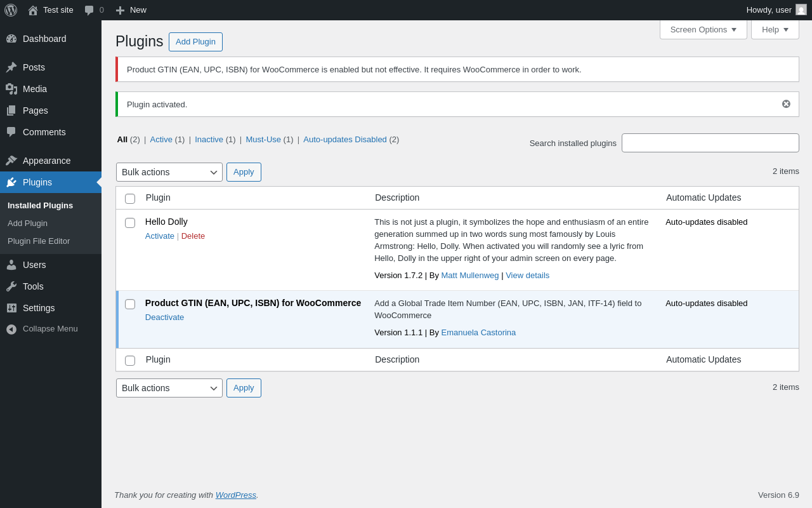Toggle select-all checkbox in table header

tap(130, 199)
